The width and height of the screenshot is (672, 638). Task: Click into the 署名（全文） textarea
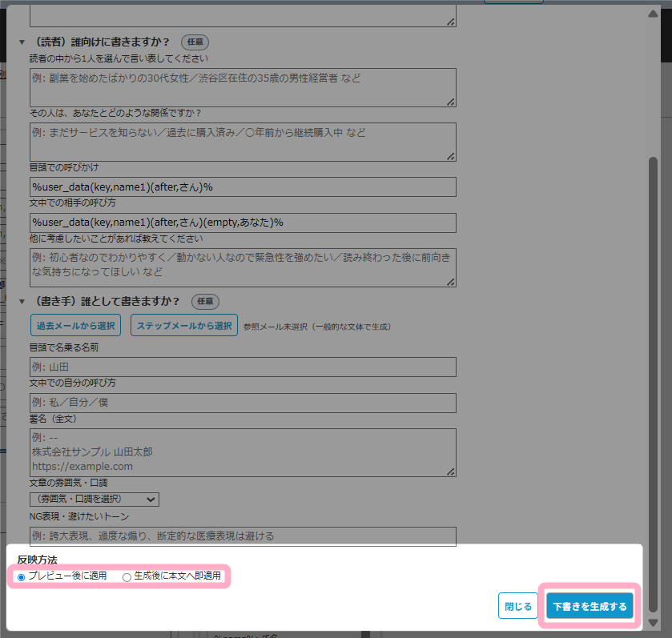(x=242, y=452)
